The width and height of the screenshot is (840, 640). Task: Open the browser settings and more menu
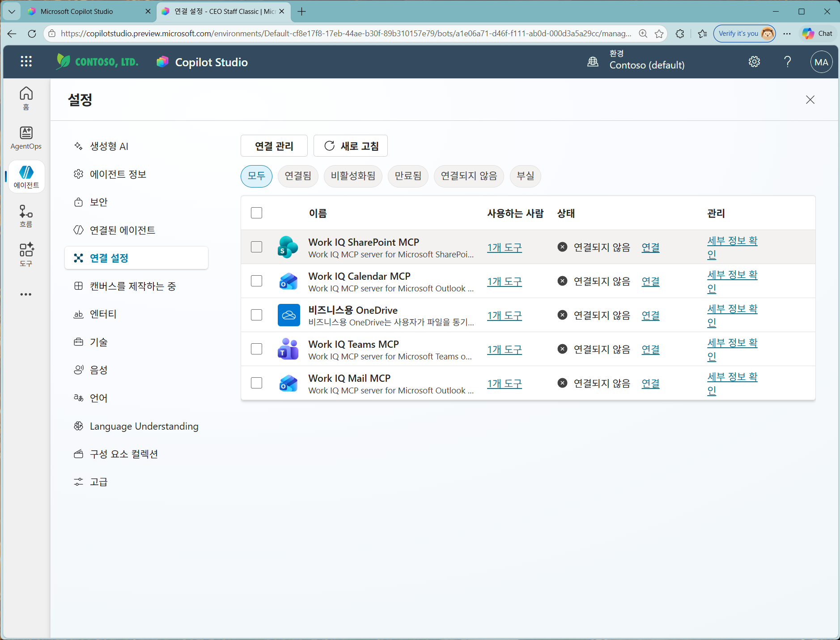click(x=787, y=34)
